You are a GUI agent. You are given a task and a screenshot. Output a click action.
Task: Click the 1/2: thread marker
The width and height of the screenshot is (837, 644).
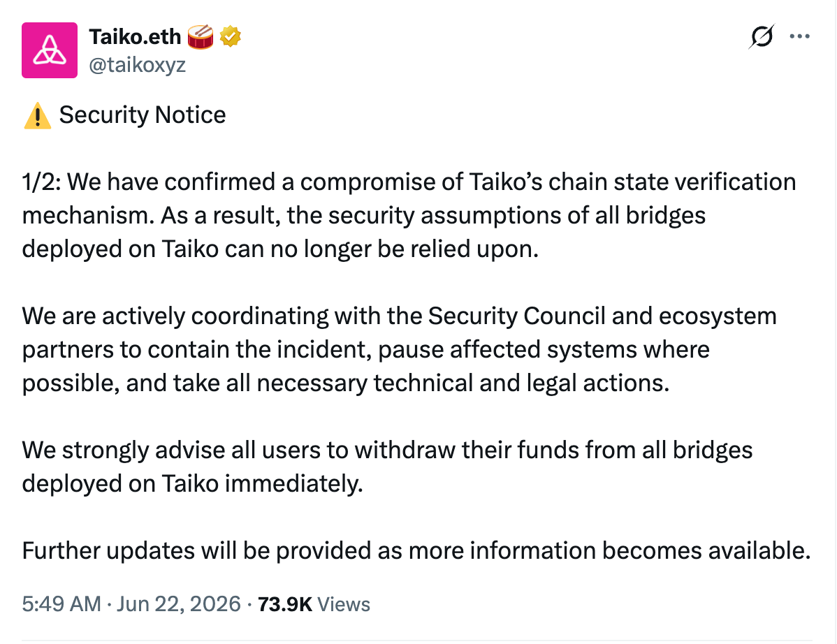pos(42,182)
